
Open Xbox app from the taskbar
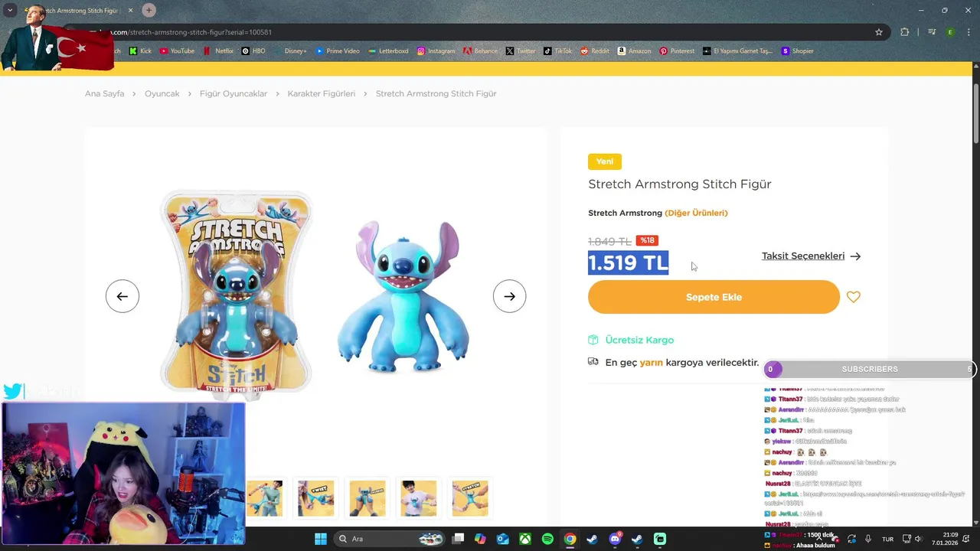coord(525,539)
